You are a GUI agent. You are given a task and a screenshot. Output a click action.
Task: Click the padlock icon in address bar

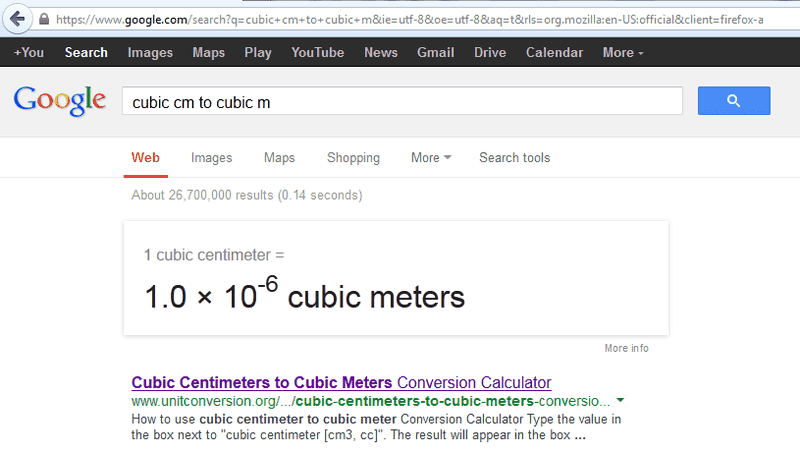(43, 19)
